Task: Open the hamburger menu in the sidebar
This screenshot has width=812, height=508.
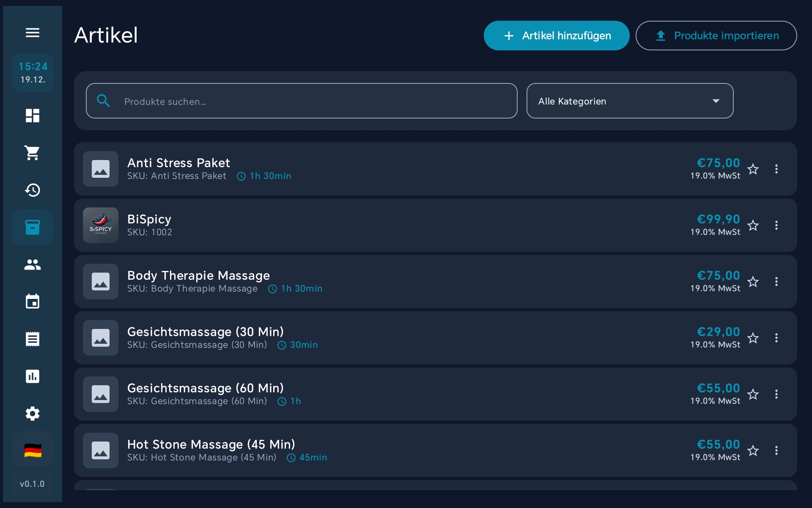Action: pyautogui.click(x=32, y=33)
